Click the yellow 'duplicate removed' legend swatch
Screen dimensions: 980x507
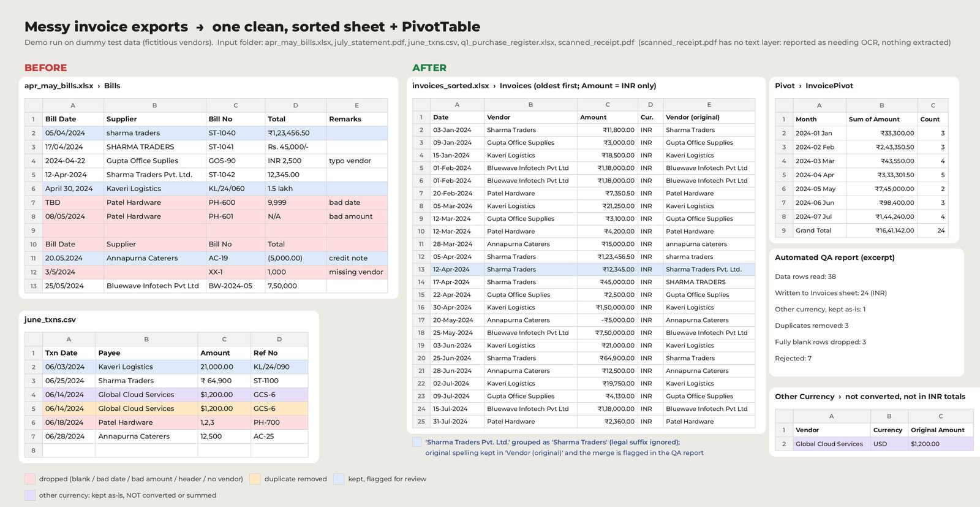click(255, 479)
